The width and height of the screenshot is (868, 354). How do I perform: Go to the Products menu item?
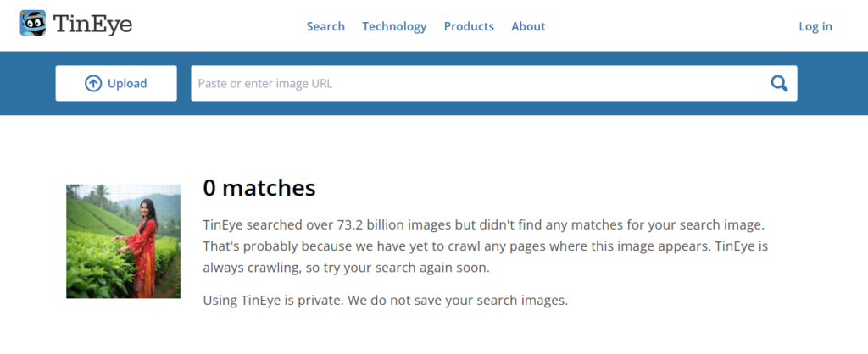click(x=469, y=26)
